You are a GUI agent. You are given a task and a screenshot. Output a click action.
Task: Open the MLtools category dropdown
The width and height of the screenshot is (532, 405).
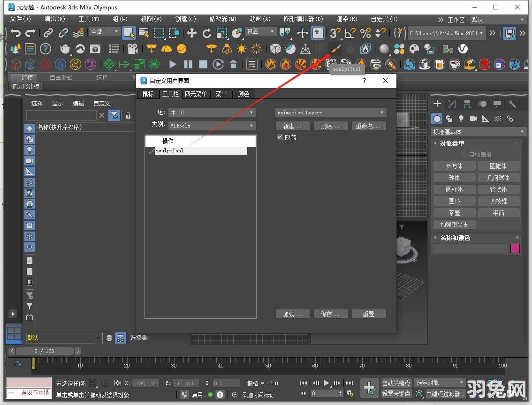[212, 126]
